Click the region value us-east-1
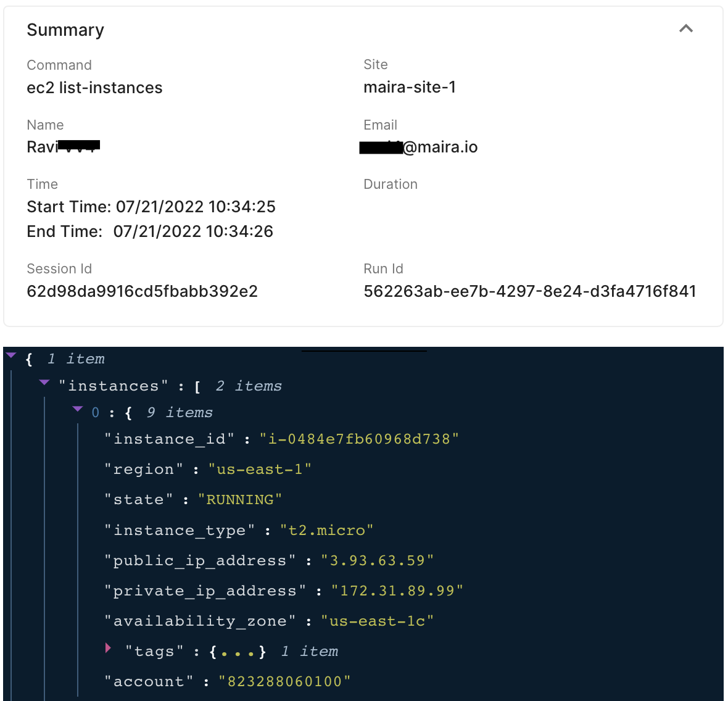The image size is (728, 701). [259, 469]
